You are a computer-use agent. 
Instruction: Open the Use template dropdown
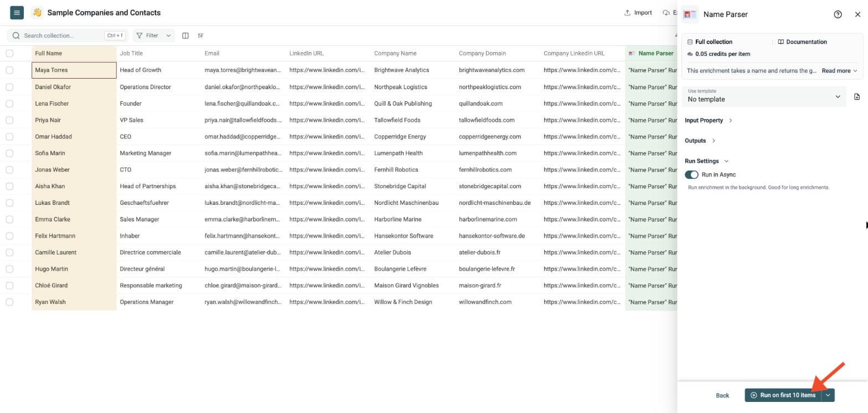[x=764, y=96]
